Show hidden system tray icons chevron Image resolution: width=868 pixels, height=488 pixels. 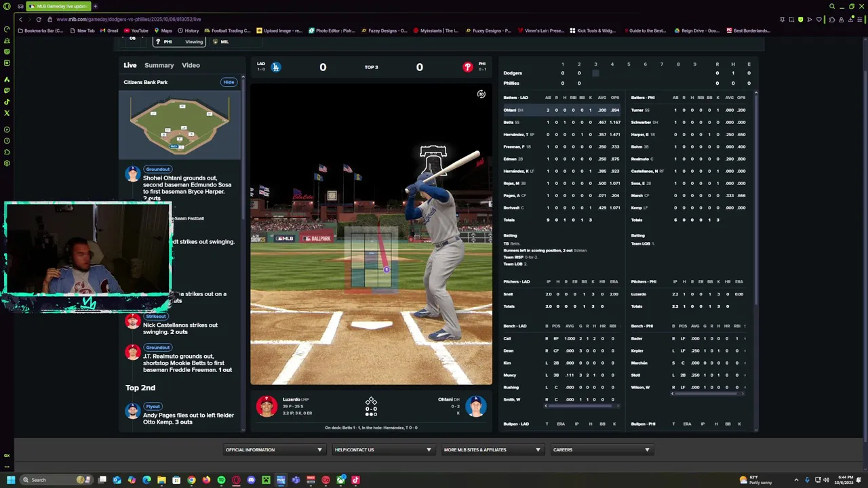tap(797, 480)
